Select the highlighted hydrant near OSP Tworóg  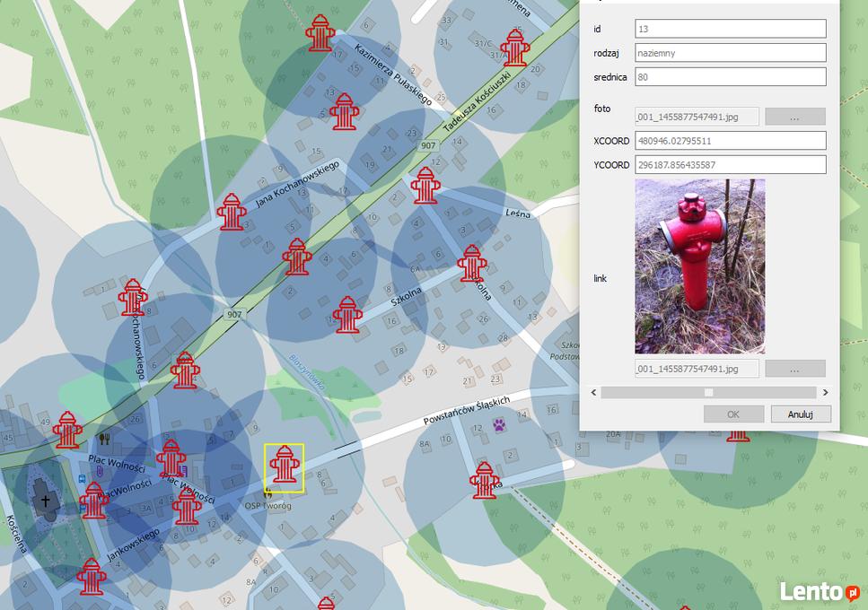click(x=285, y=465)
